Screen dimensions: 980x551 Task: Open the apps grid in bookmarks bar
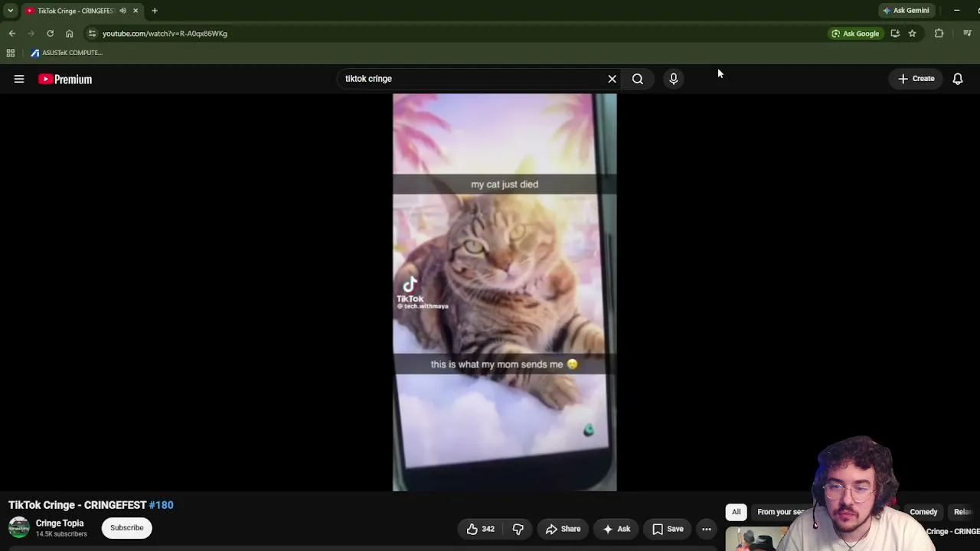(x=11, y=53)
